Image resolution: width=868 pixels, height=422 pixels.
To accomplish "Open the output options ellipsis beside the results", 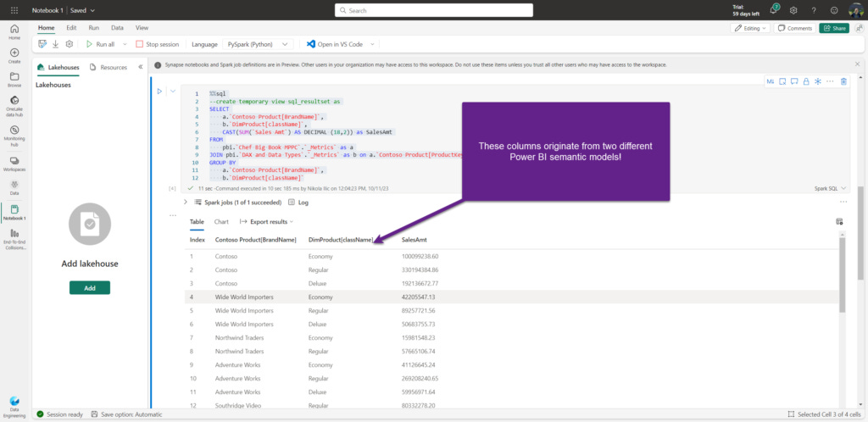I will coord(173,214).
